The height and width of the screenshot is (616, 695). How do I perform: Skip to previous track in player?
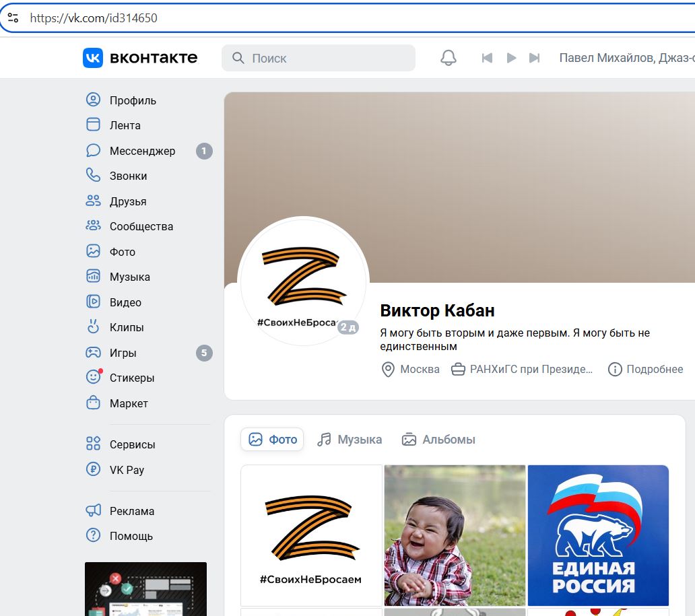487,58
